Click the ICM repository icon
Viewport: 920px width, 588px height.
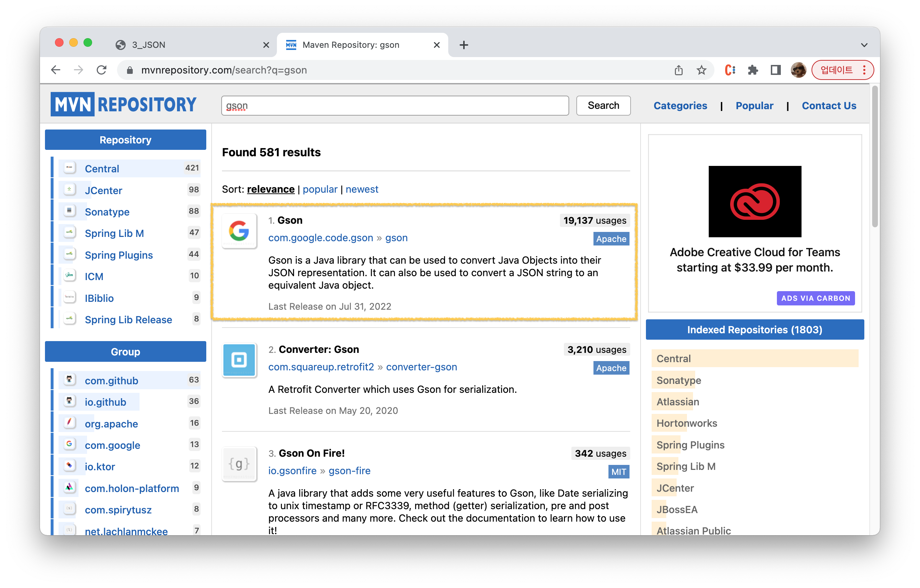69,275
